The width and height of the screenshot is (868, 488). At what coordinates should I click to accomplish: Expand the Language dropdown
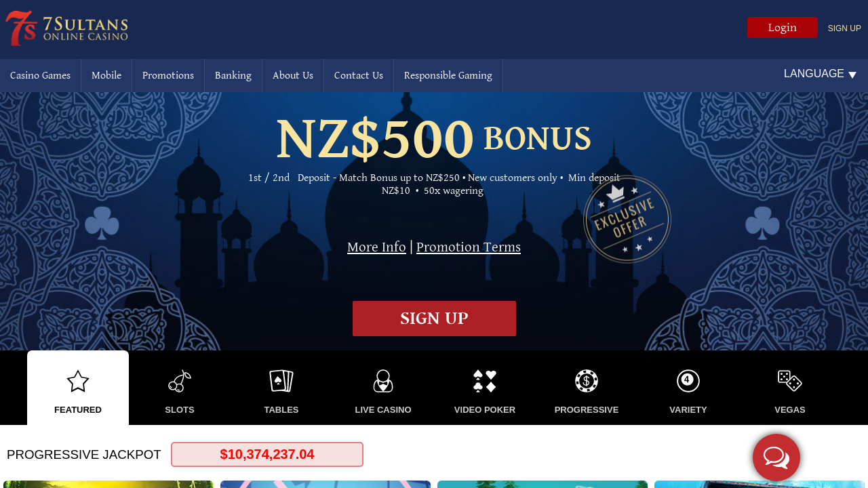820,74
